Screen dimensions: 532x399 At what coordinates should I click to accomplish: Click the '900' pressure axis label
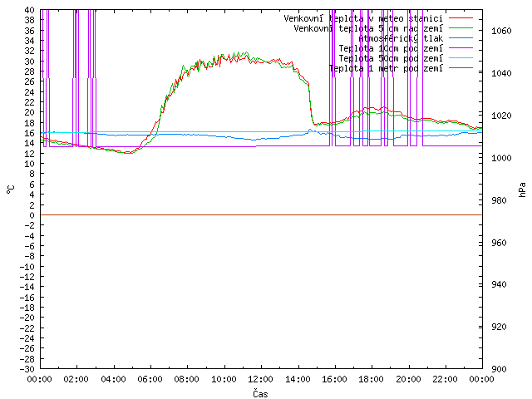tap(499, 369)
